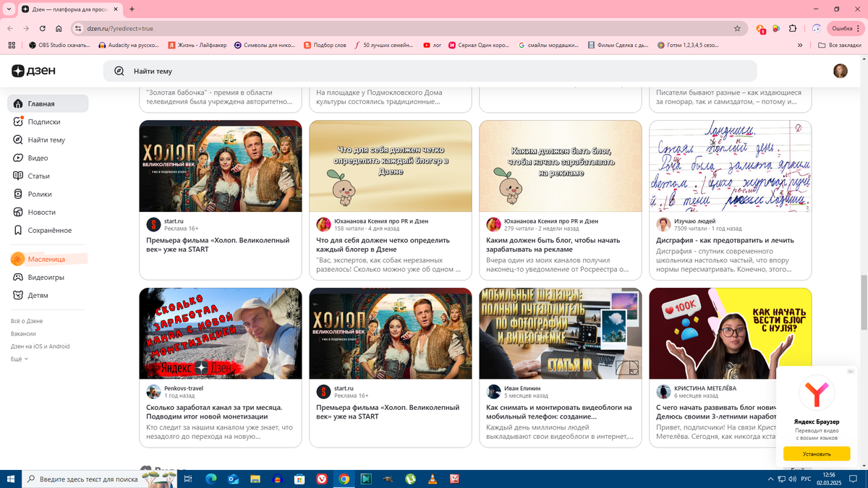Open Дзен на iOS и Android link
868x488 pixels.
[x=41, y=346]
